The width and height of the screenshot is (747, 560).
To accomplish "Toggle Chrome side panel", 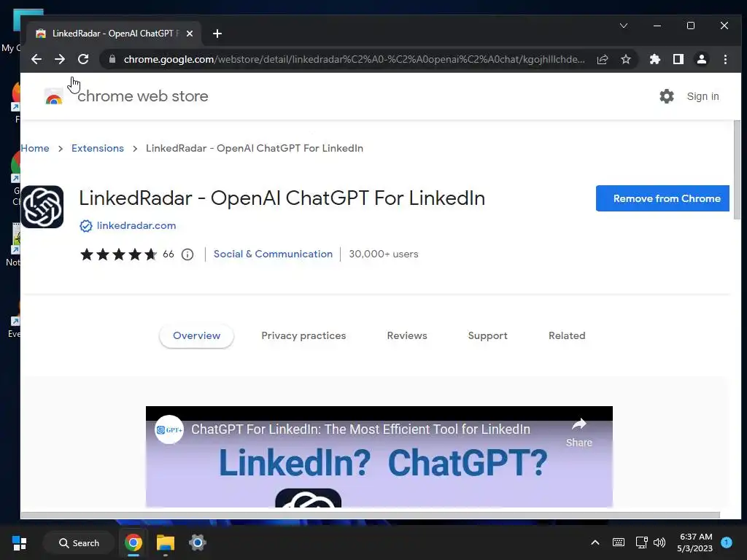I will point(678,59).
